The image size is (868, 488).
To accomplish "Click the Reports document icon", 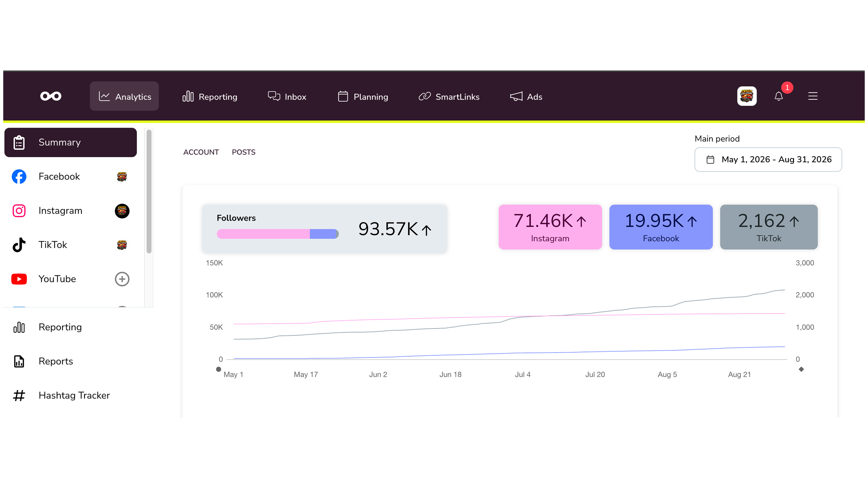I will 19,362.
